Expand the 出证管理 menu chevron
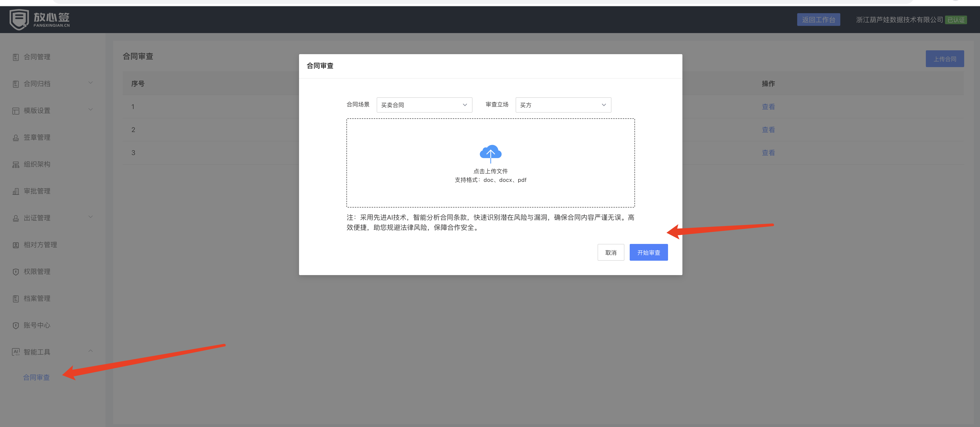The image size is (980, 427). 91,217
